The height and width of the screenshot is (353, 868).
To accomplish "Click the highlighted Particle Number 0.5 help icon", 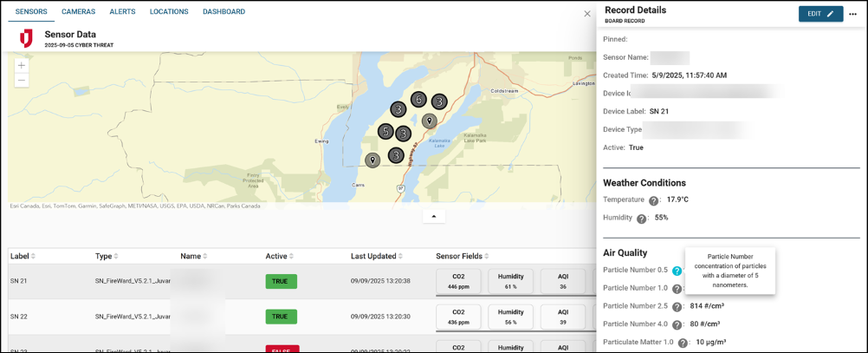I will [677, 271].
